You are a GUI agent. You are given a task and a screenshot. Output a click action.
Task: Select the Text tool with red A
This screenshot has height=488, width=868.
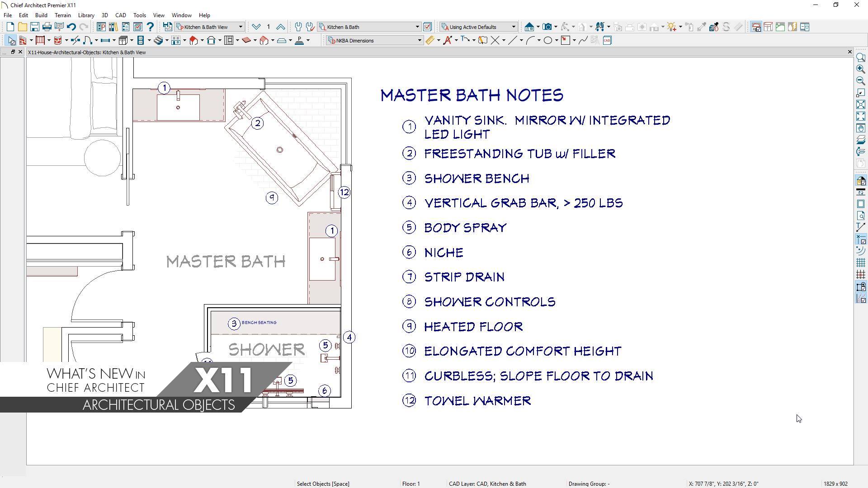pos(448,41)
